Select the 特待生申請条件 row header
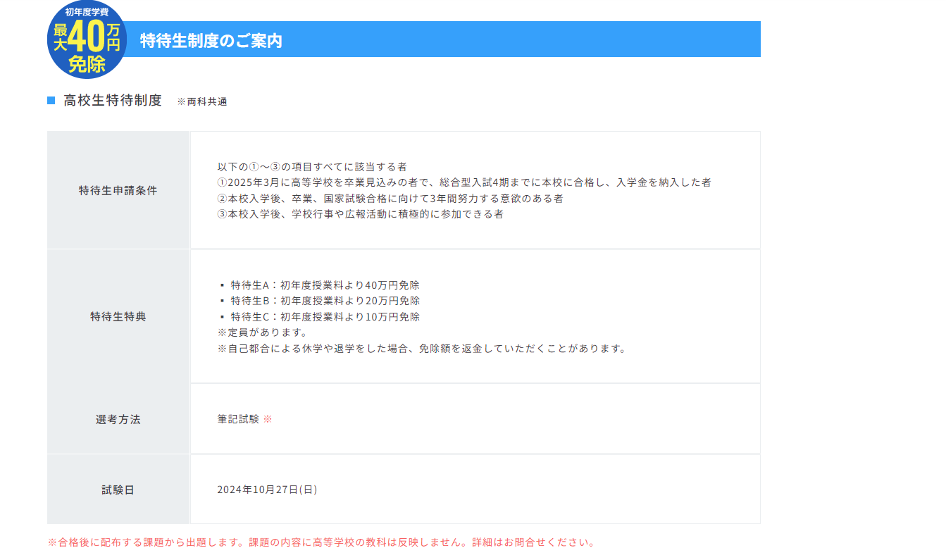The height and width of the screenshot is (560, 946). tap(118, 190)
